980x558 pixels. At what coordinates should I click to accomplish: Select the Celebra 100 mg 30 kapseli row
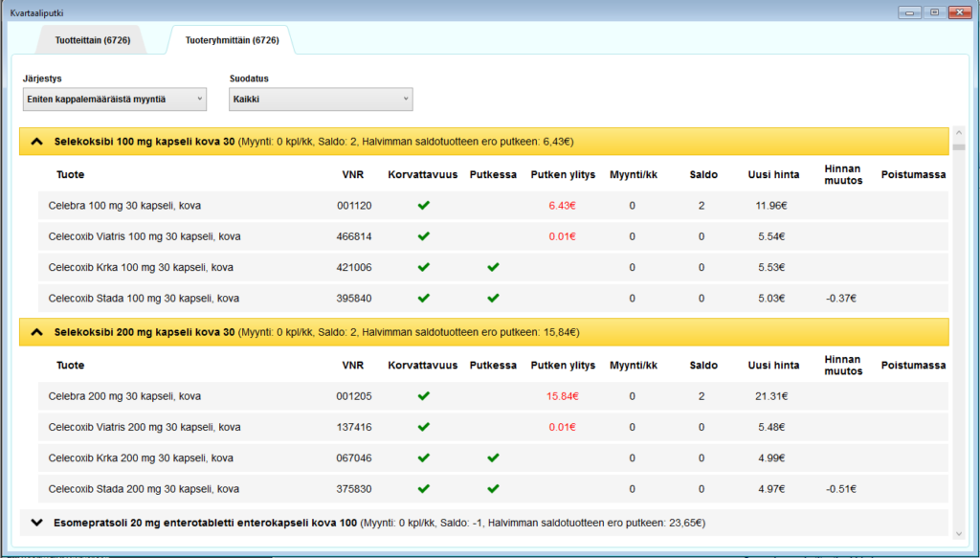pos(493,206)
